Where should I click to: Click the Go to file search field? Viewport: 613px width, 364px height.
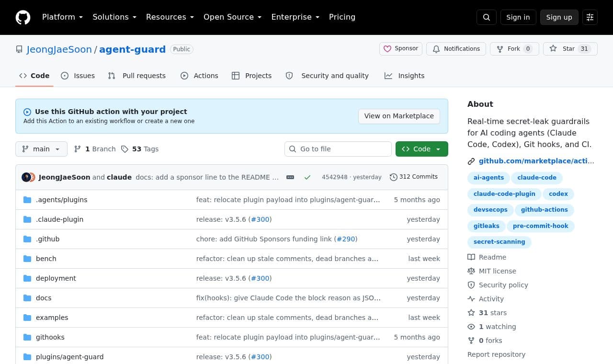[338, 149]
